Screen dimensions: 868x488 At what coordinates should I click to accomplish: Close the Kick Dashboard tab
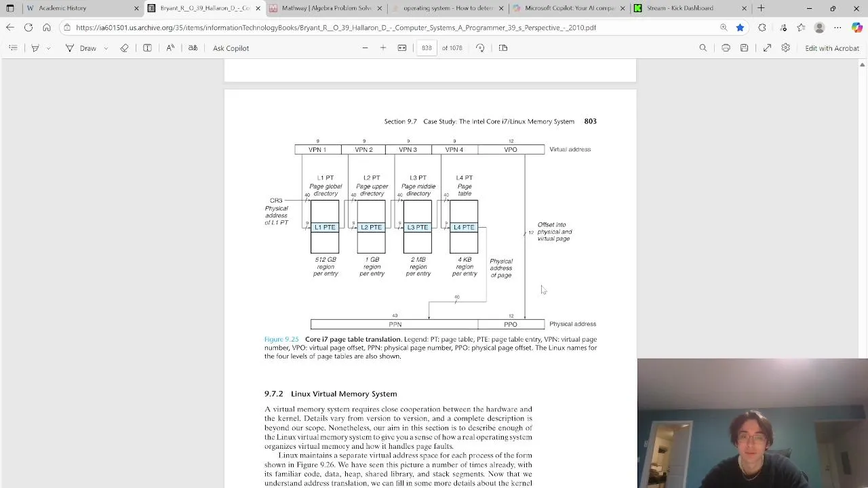point(744,8)
